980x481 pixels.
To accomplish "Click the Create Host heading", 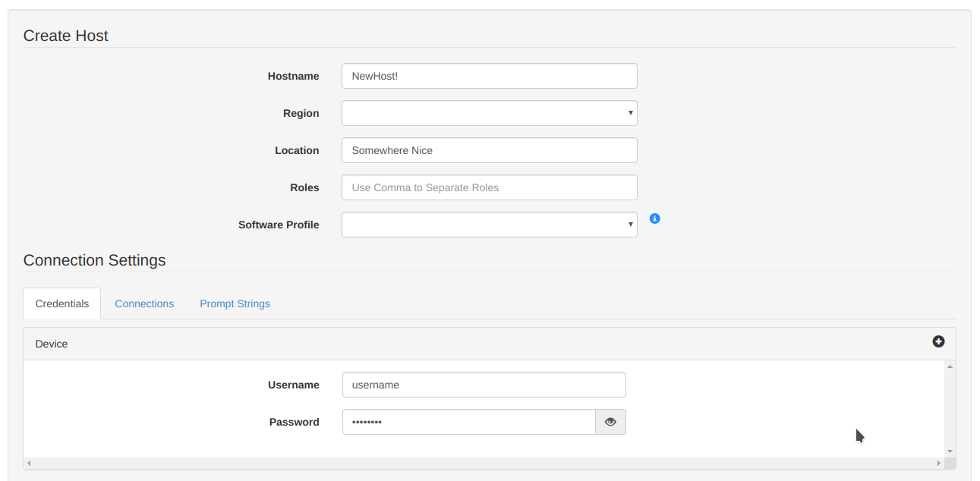I will pos(66,36).
